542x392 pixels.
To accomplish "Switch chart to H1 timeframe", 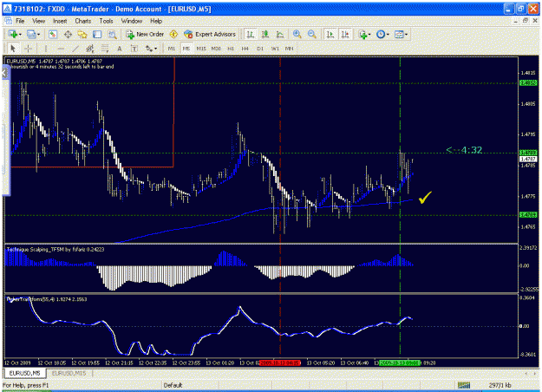I will point(231,49).
